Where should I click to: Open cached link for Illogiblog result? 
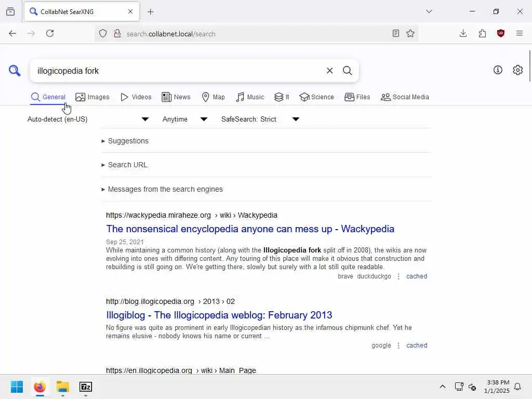417,345
